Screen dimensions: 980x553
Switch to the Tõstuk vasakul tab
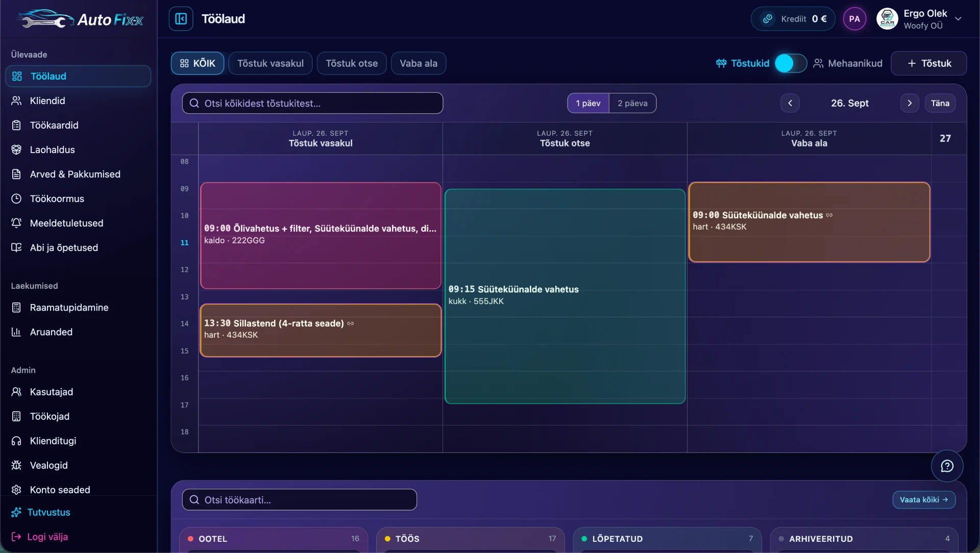click(271, 63)
